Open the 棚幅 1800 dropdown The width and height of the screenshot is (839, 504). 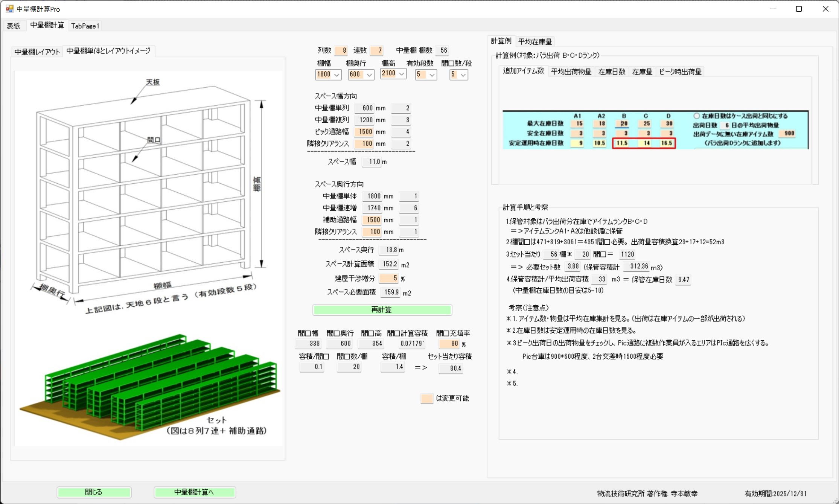pos(337,75)
